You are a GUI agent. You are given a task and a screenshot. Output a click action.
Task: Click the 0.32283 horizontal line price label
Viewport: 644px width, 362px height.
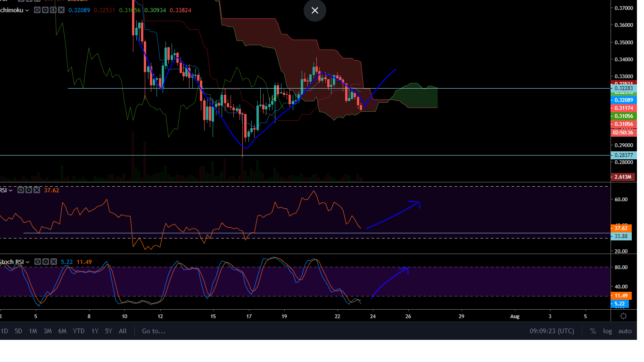tap(623, 88)
